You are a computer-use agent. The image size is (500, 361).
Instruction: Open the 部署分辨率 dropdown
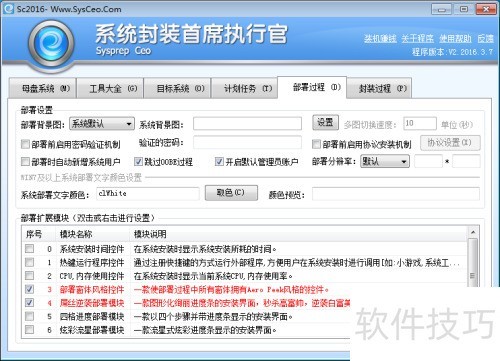point(385,162)
